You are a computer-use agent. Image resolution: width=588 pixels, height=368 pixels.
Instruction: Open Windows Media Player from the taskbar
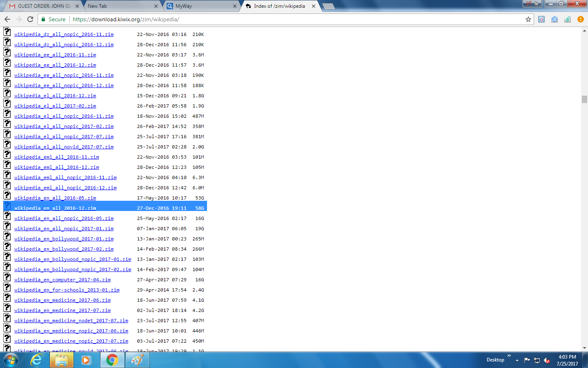pyautogui.click(x=86, y=360)
